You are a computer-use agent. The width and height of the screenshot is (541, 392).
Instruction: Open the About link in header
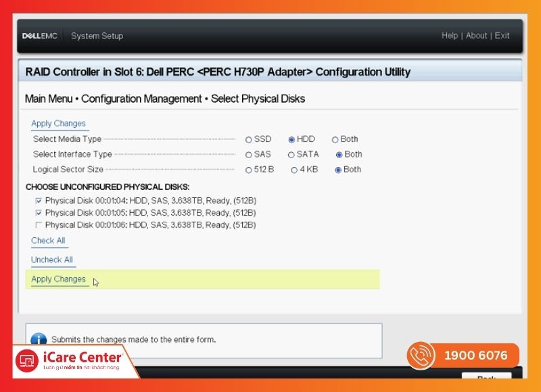[476, 36]
